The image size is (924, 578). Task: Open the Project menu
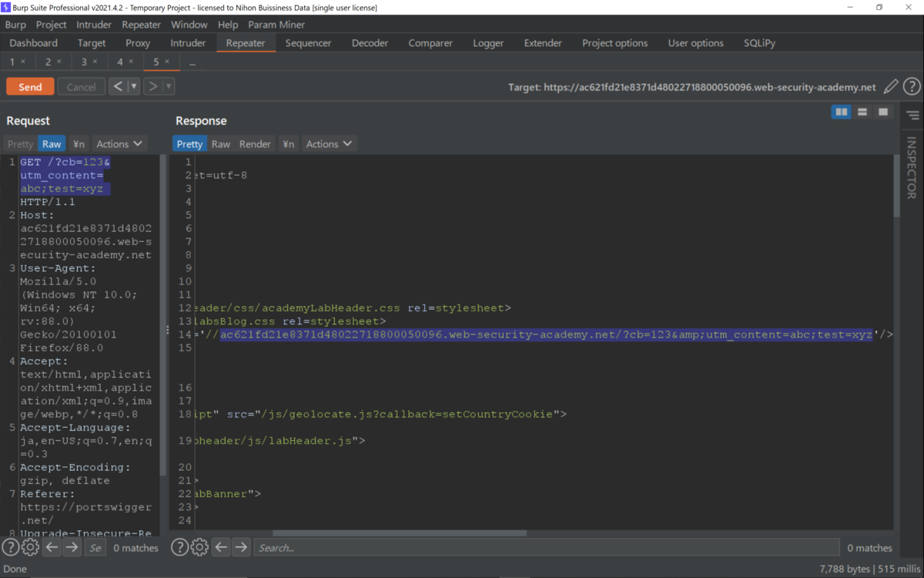52,25
